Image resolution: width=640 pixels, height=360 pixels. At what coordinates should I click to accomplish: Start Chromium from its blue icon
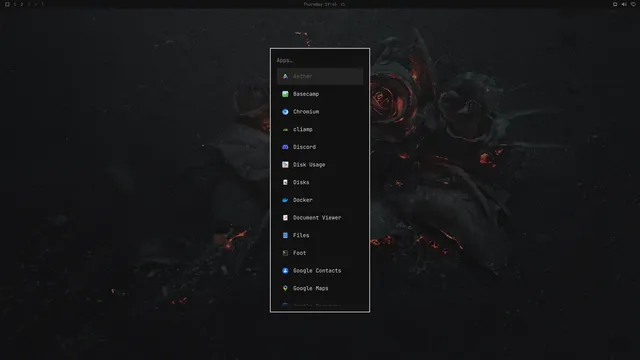click(x=285, y=112)
